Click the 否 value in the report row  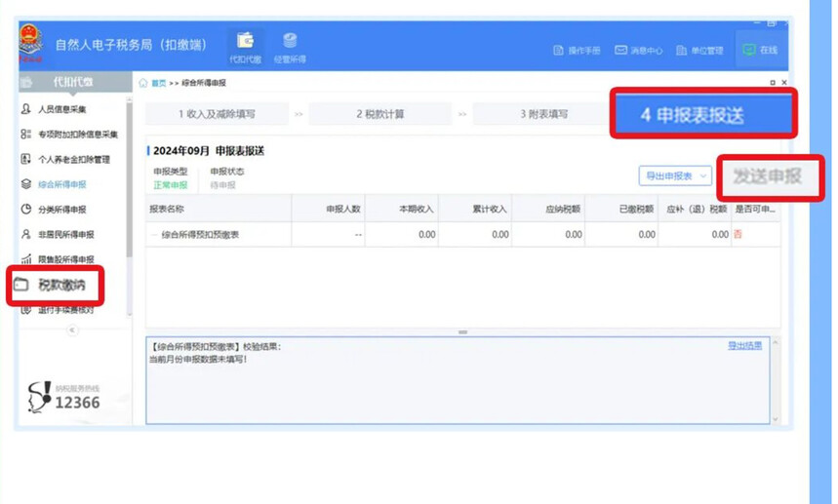click(x=738, y=234)
